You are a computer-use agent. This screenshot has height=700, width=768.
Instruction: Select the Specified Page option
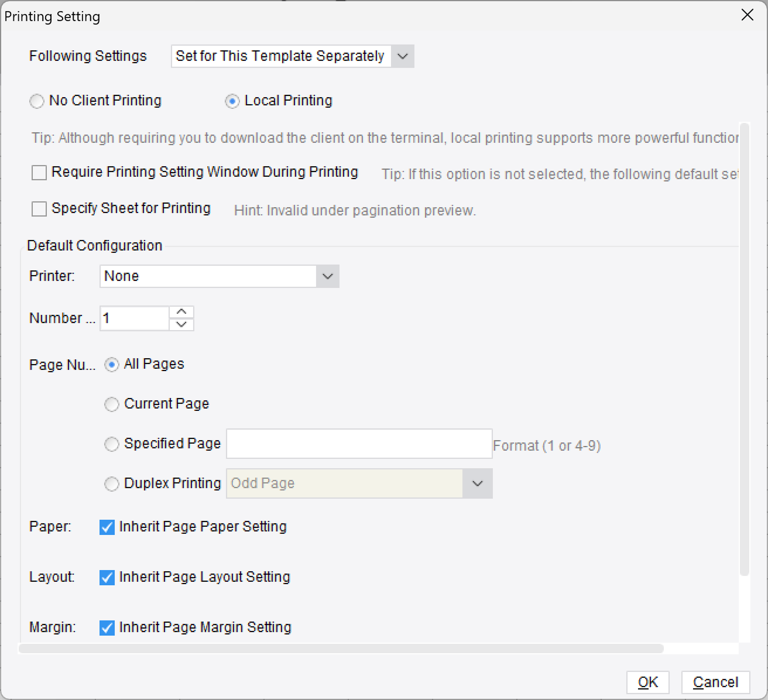tap(111, 444)
